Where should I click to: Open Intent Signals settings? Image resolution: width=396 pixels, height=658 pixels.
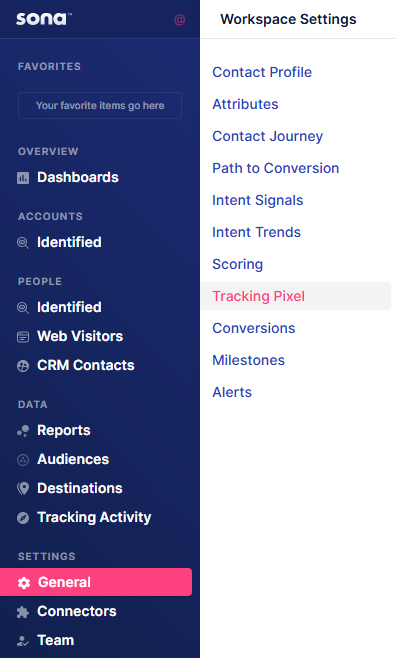[258, 200]
